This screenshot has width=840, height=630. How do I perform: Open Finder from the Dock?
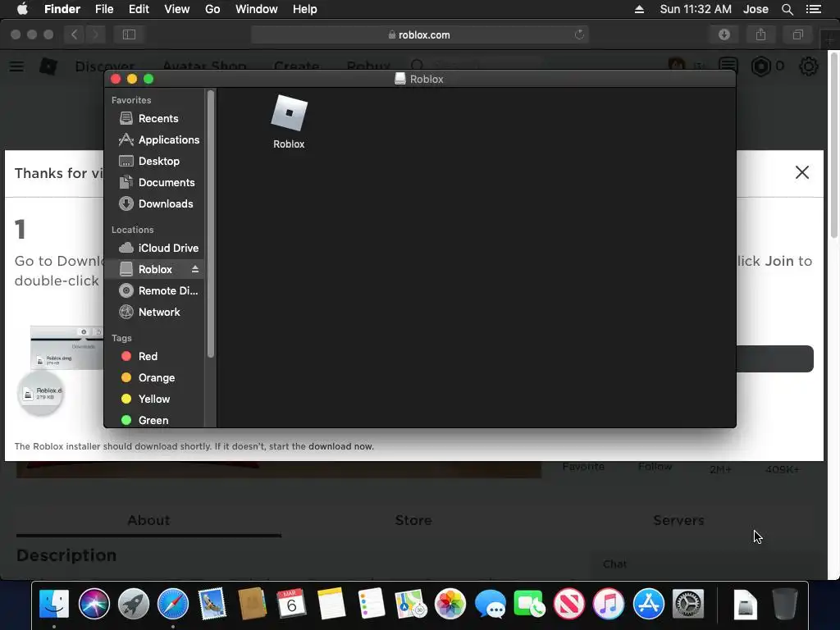[54, 604]
